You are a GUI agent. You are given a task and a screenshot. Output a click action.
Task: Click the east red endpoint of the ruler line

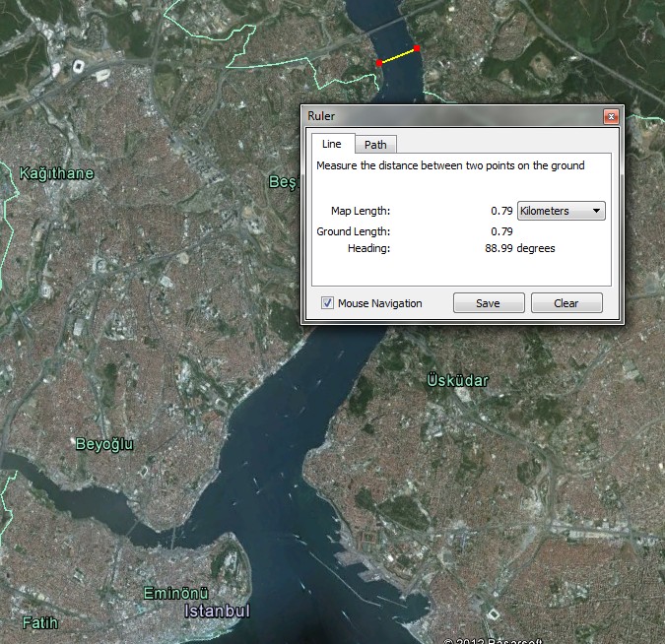417,49
